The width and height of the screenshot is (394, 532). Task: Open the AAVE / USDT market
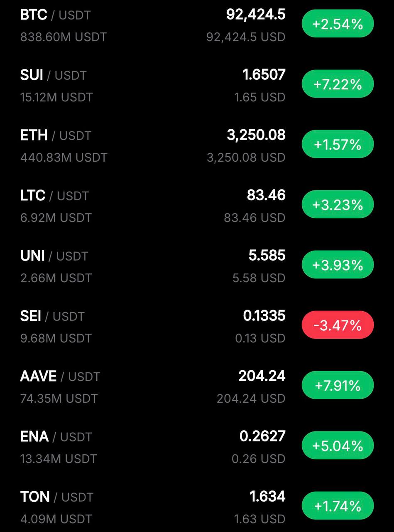60,377
